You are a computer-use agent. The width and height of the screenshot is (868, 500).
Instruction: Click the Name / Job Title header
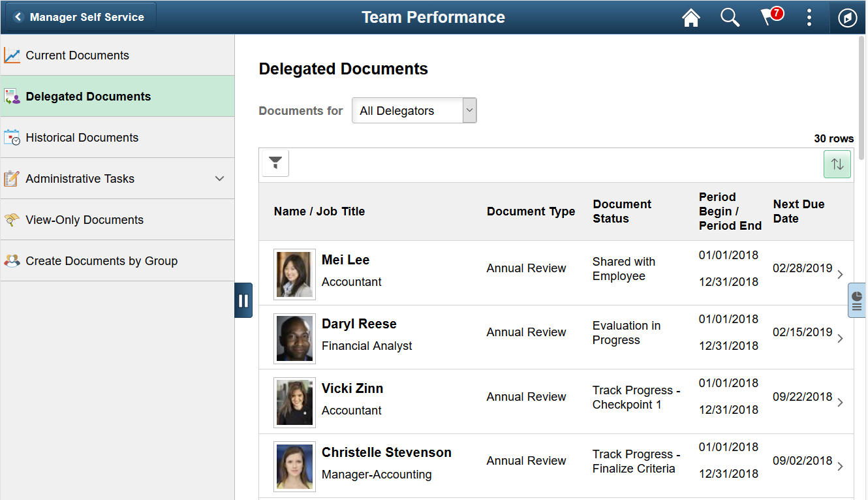pos(319,211)
